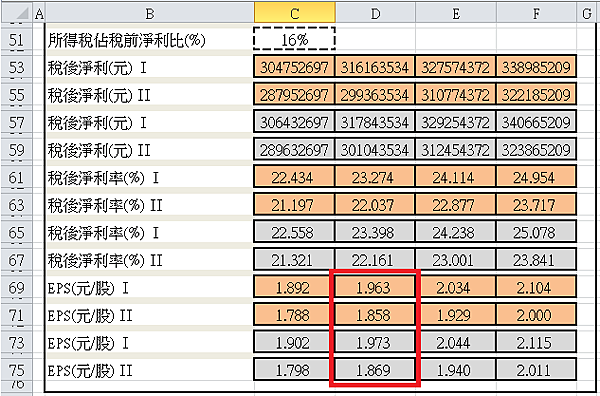This screenshot has height=396, width=600.
Task: Click cell value 23.001
Action: click(x=455, y=260)
